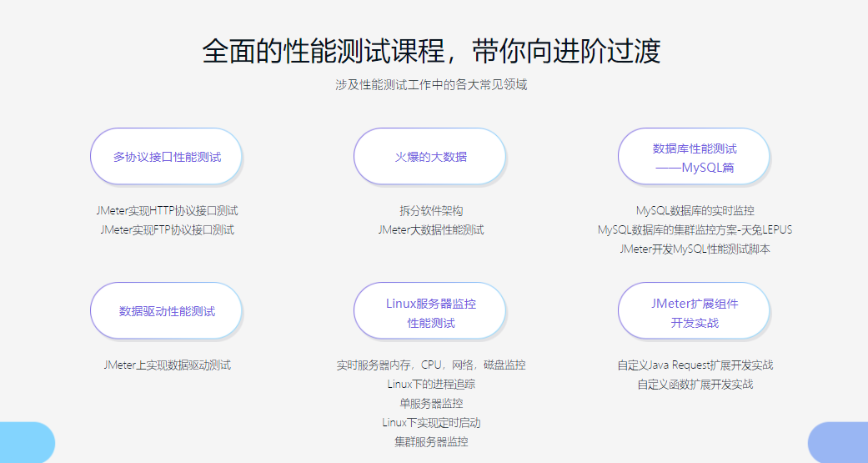This screenshot has width=868, height=463.
Task: Click MySQL数据库的实时监控 text
Action: point(695,211)
